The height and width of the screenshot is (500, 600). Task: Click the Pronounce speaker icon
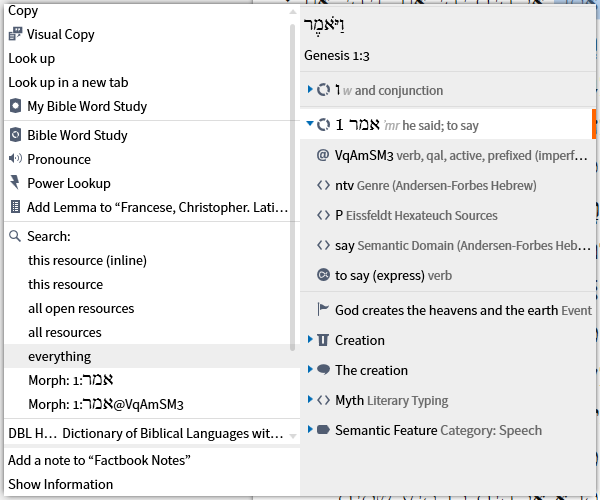(15, 159)
